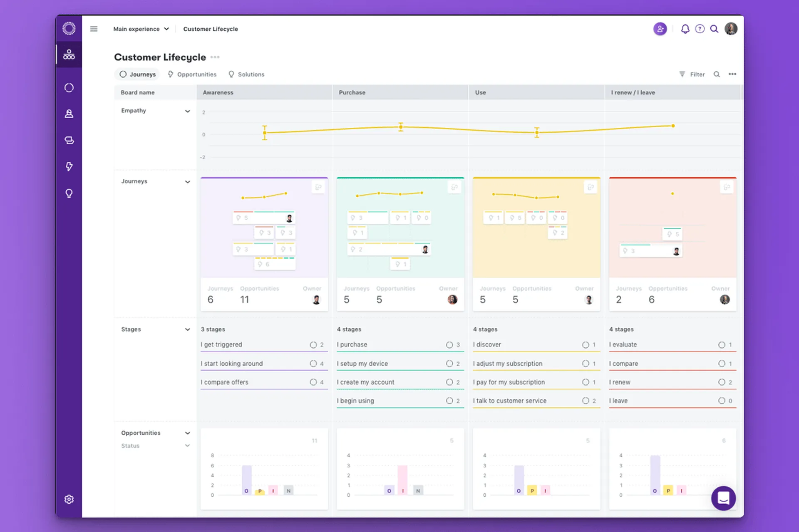The height and width of the screenshot is (532, 799).
Task: Open the solutions lightbulb sidebar icon
Action: pos(69,193)
